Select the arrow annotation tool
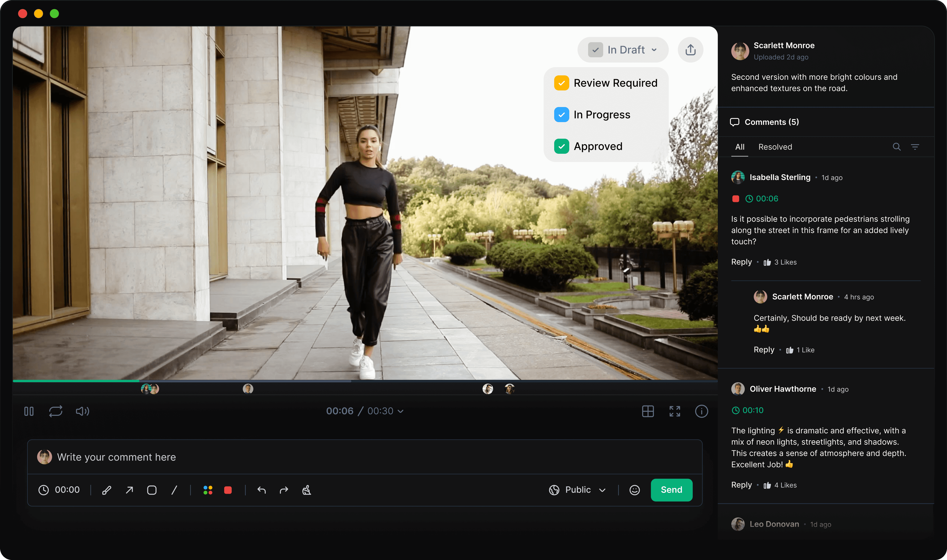This screenshot has height=560, width=947. click(x=129, y=490)
